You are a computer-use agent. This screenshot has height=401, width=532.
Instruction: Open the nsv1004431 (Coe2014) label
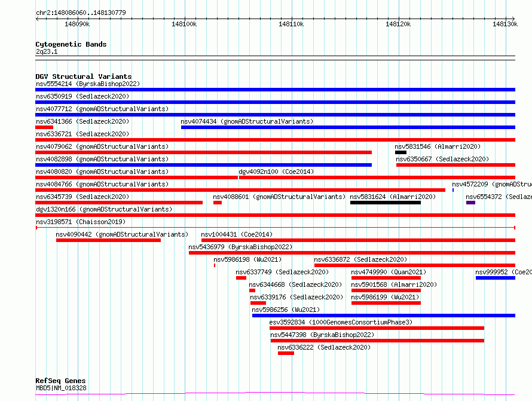click(x=237, y=234)
